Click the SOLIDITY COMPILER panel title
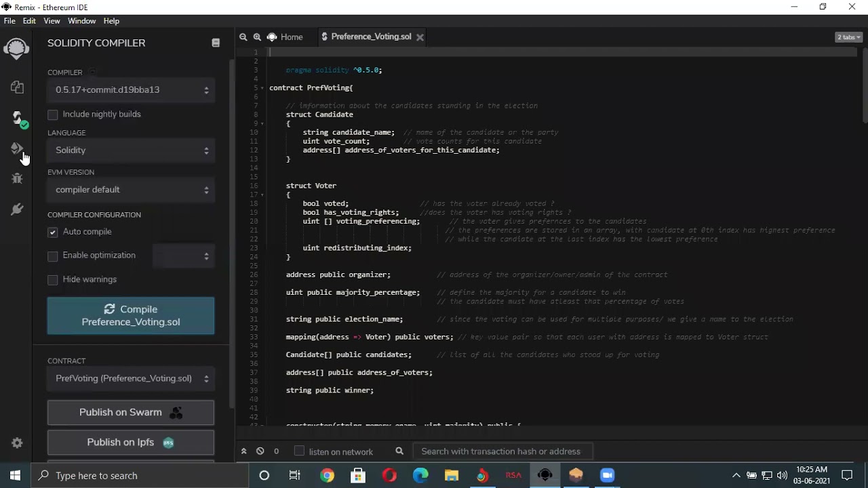This screenshot has height=488, width=868. 96,43
